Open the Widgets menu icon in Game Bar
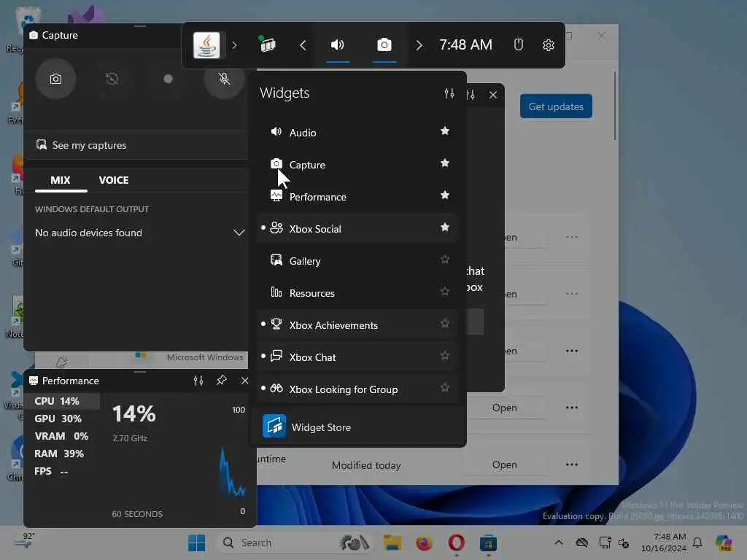This screenshot has width=747, height=560. [x=268, y=44]
